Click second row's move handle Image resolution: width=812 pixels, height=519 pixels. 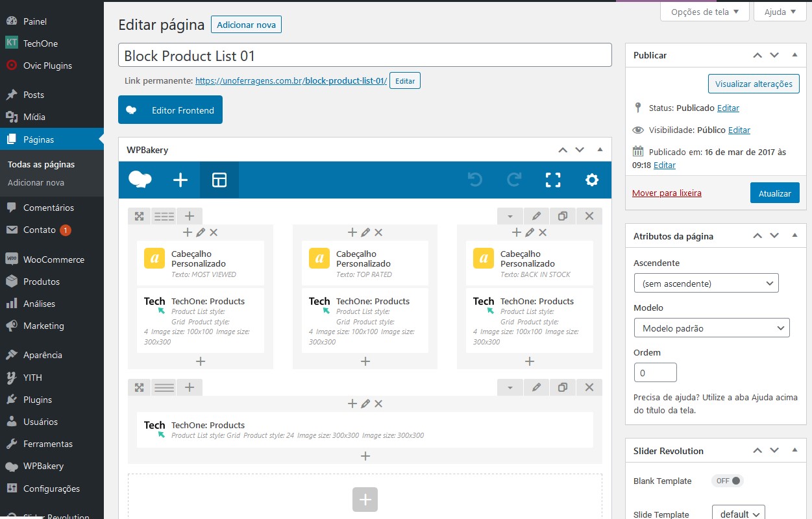click(139, 387)
